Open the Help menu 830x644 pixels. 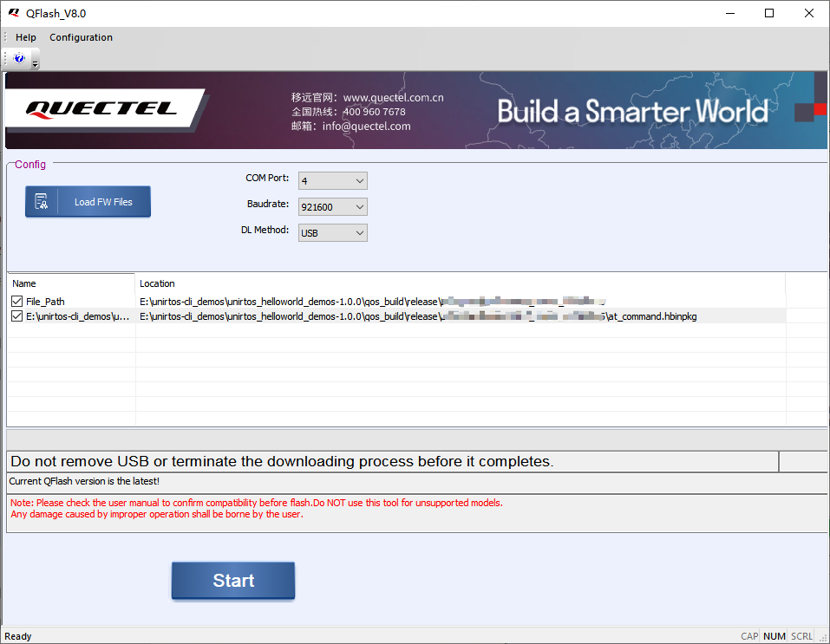tap(25, 37)
